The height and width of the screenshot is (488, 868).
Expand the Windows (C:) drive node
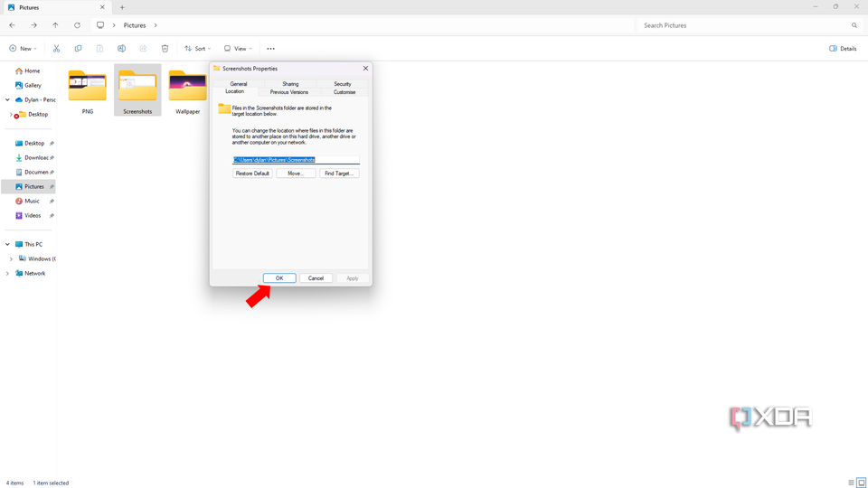11,259
